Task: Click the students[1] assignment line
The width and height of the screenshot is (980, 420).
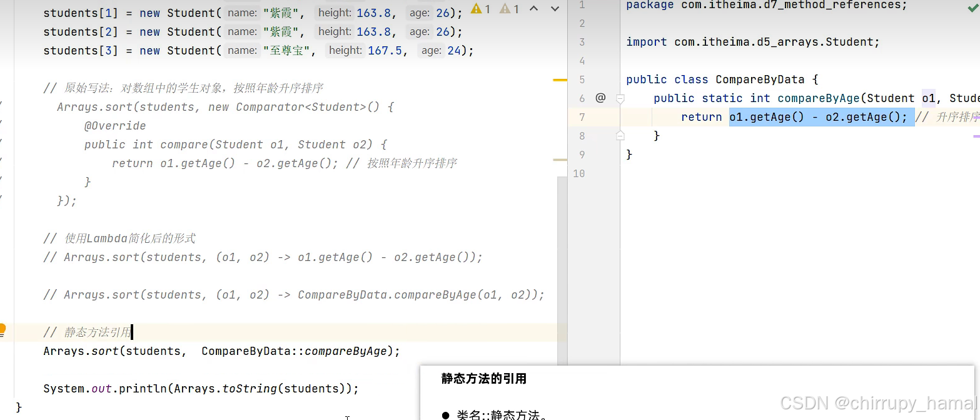Action: pyautogui.click(x=253, y=13)
